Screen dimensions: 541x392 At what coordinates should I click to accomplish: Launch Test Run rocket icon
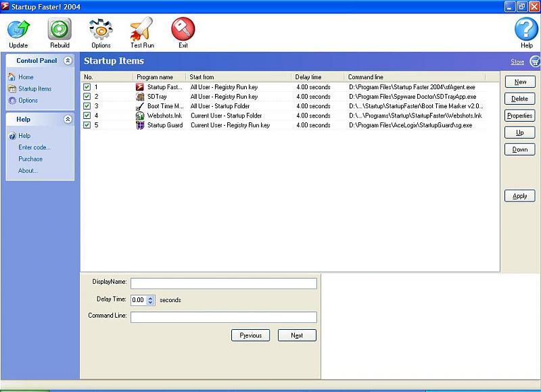pos(142,29)
